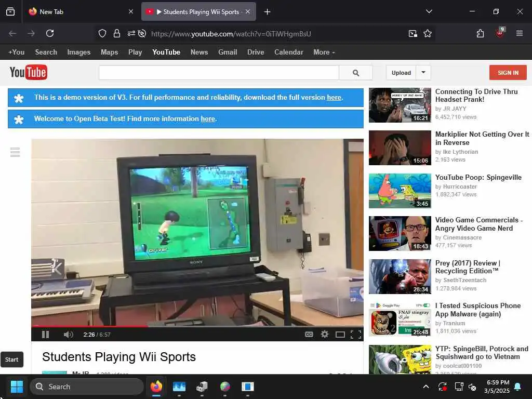The height and width of the screenshot is (399, 532).
Task: Click the taskbar Search box
Action: [x=87, y=387]
